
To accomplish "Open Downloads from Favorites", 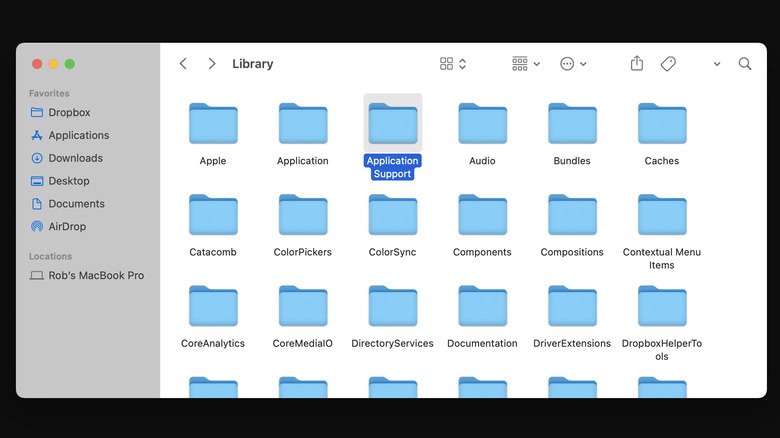I will point(75,158).
